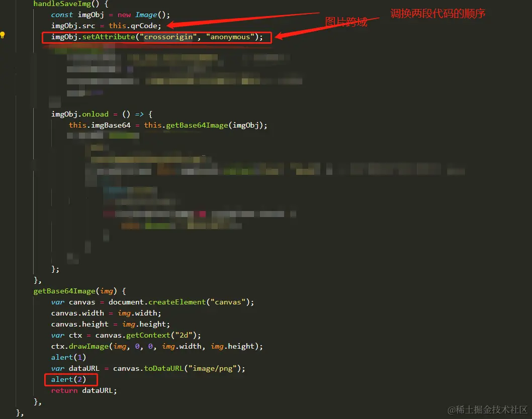Click the getBase64Image(img) method definition
This screenshot has width=532, height=419.
pos(80,291)
